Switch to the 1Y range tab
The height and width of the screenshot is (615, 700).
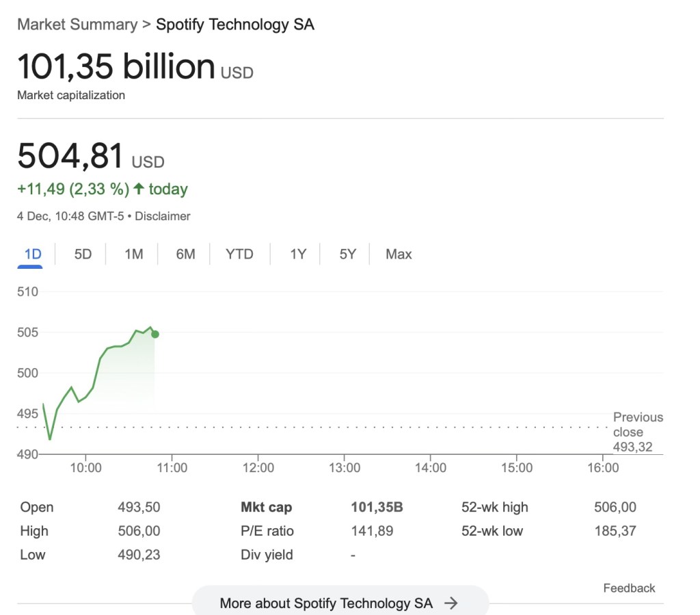298,254
